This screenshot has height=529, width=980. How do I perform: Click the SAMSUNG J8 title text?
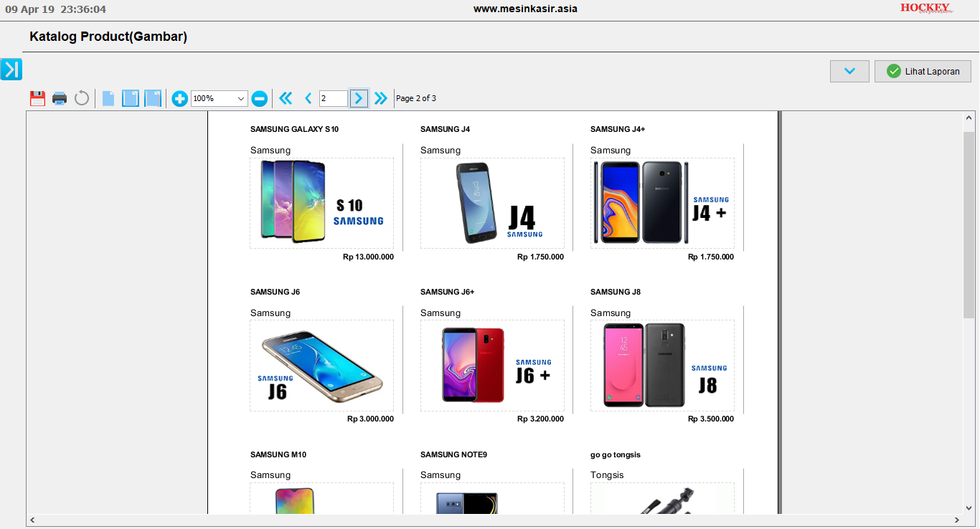616,292
